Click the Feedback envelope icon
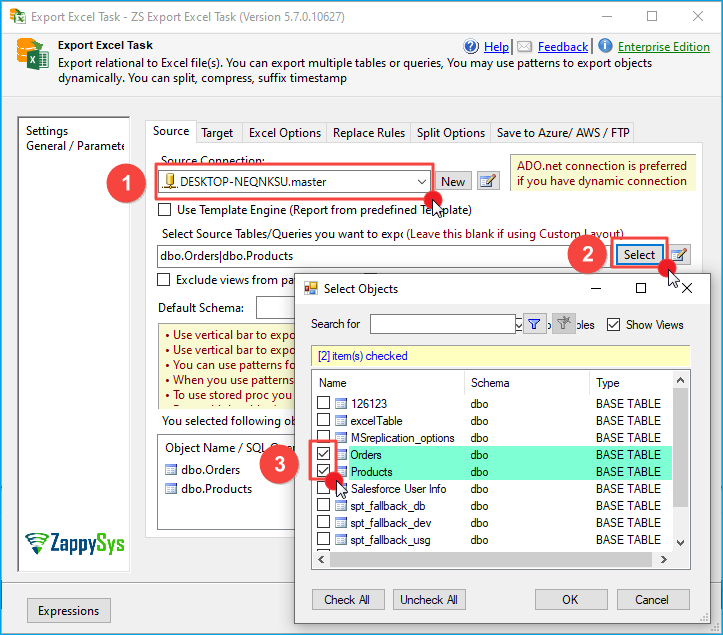This screenshot has width=723, height=635. pyautogui.click(x=524, y=47)
